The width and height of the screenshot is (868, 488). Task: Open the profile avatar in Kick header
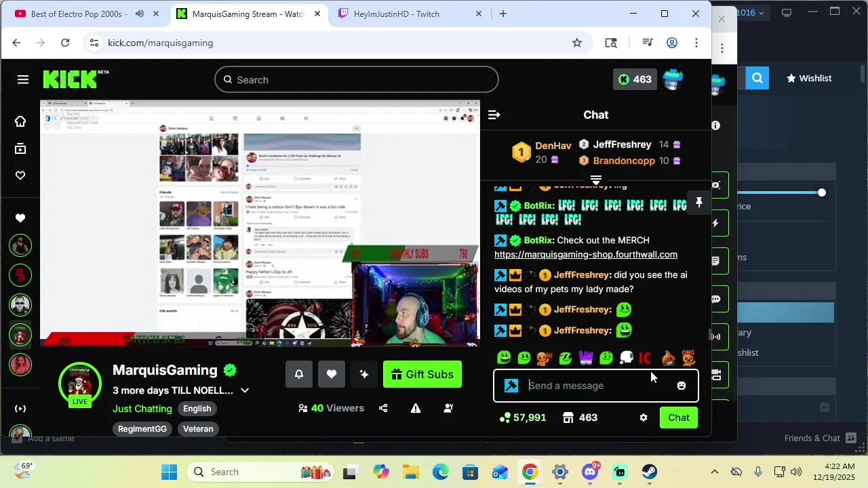point(673,79)
